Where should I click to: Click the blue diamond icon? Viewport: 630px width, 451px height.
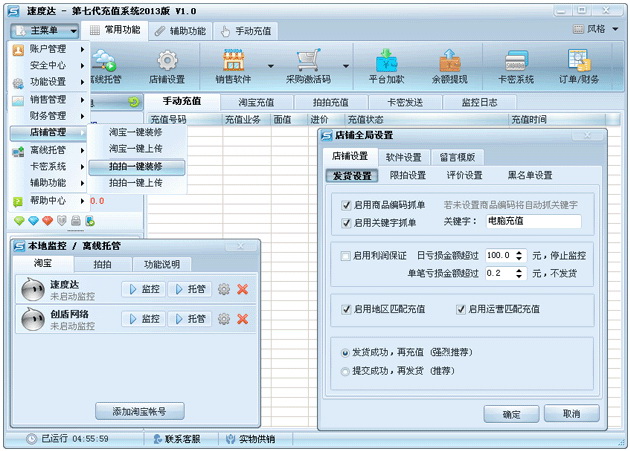(x=33, y=221)
